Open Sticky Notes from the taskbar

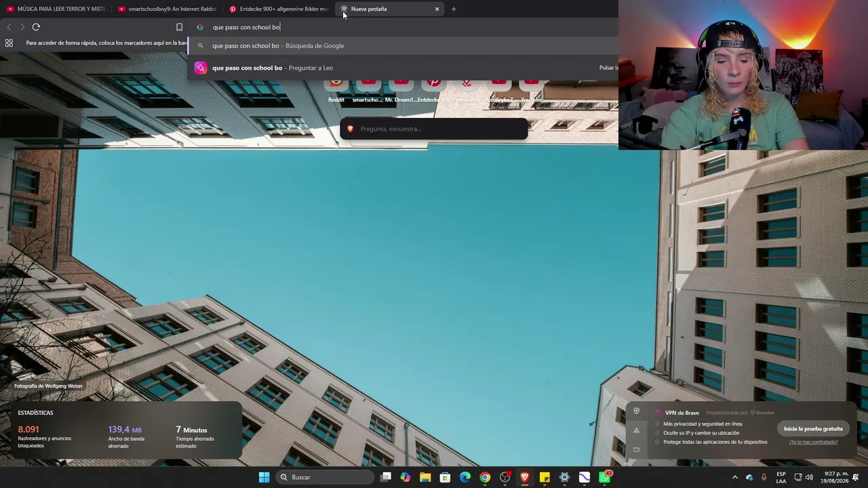[x=545, y=477]
